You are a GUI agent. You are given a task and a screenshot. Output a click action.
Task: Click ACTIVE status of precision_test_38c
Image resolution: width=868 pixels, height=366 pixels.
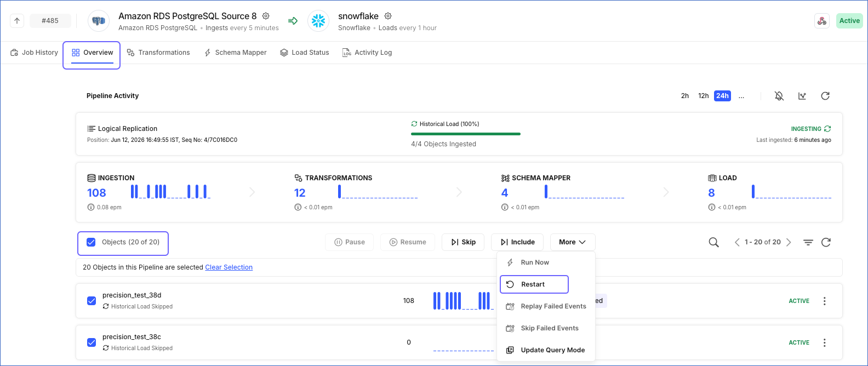[799, 342]
